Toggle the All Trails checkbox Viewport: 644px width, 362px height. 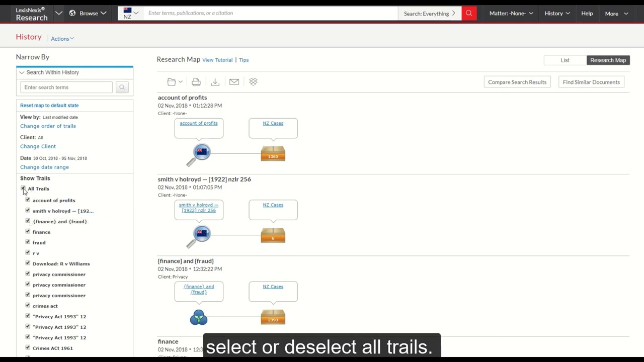tap(23, 189)
